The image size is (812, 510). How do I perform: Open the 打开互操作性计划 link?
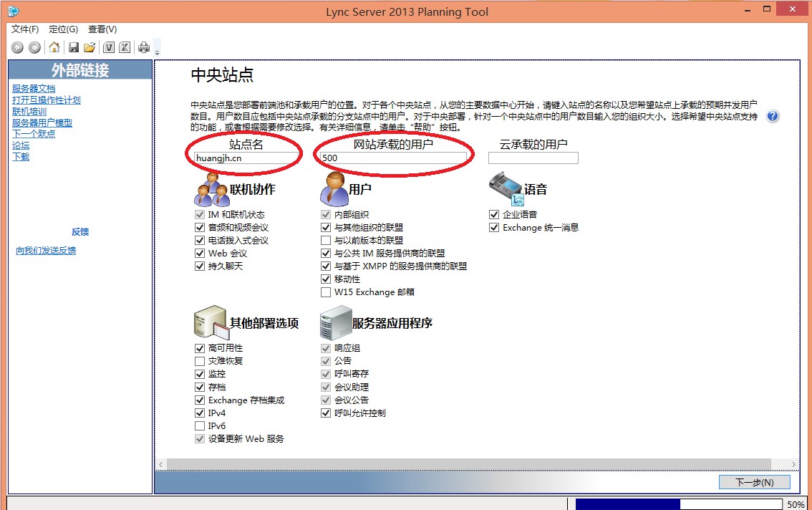pyautogui.click(x=47, y=100)
